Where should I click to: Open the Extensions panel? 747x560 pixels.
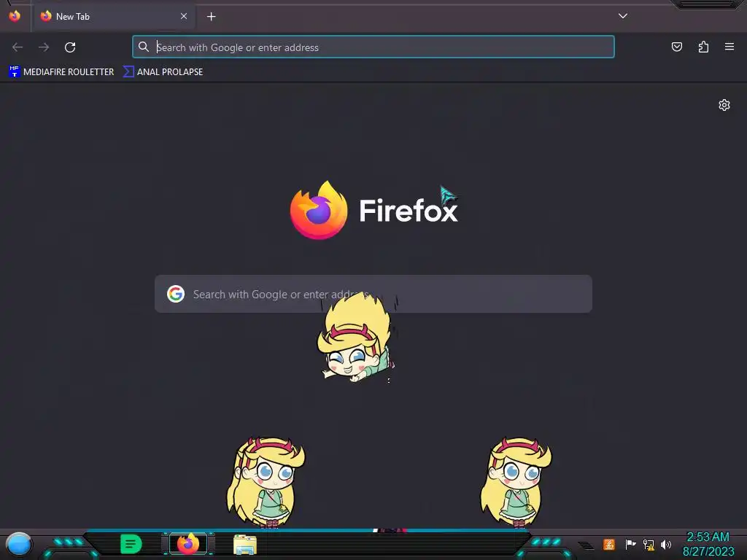click(x=703, y=47)
